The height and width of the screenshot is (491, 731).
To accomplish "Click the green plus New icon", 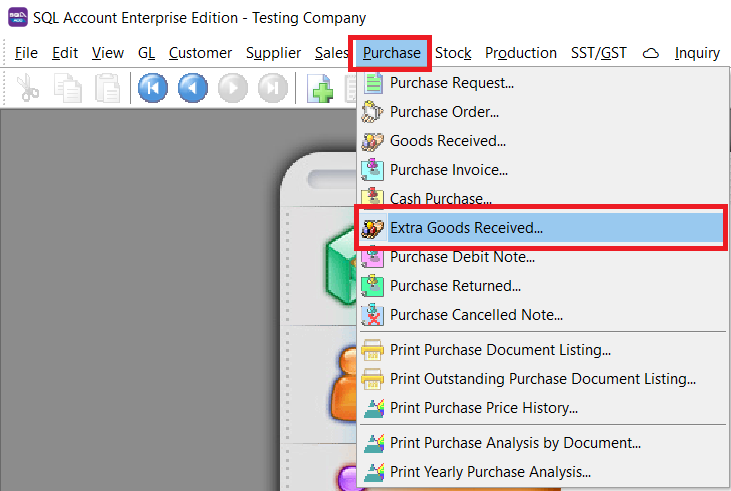I will tap(322, 89).
